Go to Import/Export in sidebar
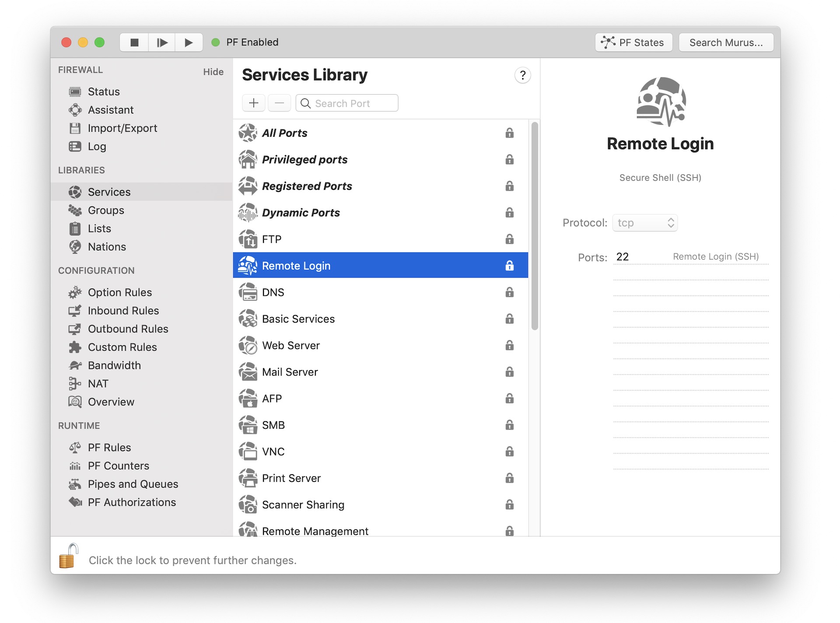 coord(122,128)
